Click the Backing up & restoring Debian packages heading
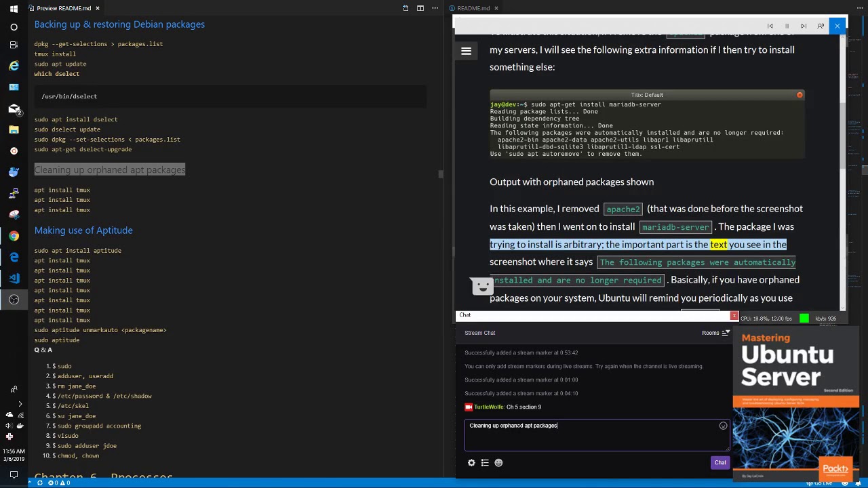Image resolution: width=868 pixels, height=488 pixels. pyautogui.click(x=119, y=24)
